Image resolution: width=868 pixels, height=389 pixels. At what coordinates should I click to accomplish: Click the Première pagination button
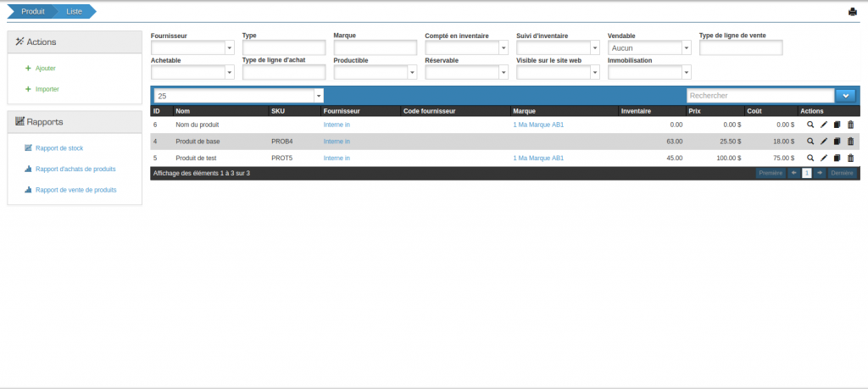point(771,173)
